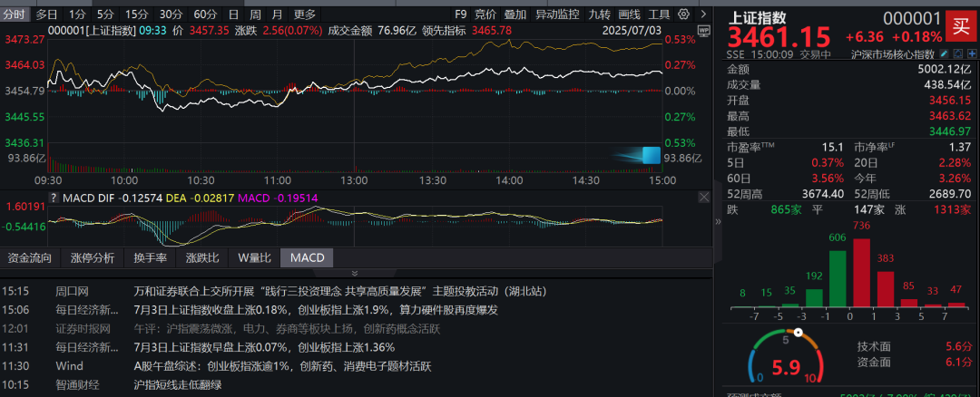Toggle 九转 indicator display
Viewport: 980px width, 397px height.
pos(599,15)
